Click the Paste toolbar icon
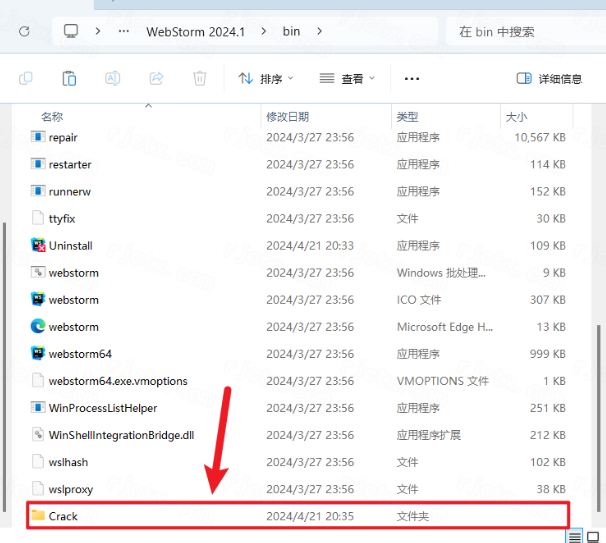Image resolution: width=606 pixels, height=543 pixels. (69, 78)
